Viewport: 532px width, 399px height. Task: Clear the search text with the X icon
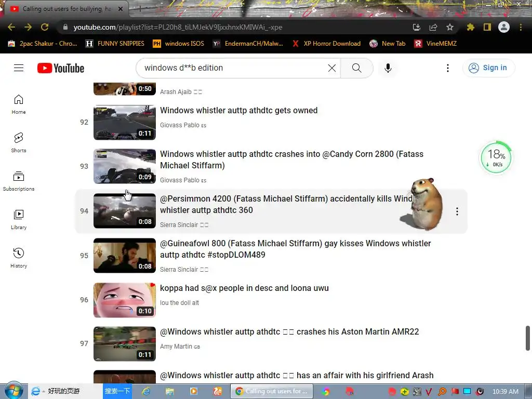click(332, 68)
